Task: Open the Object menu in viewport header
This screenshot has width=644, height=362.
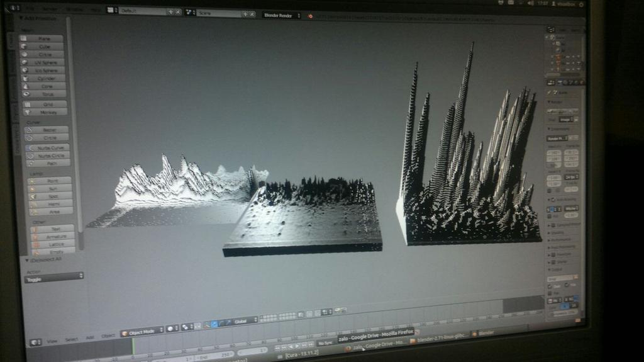Action: click(x=108, y=336)
